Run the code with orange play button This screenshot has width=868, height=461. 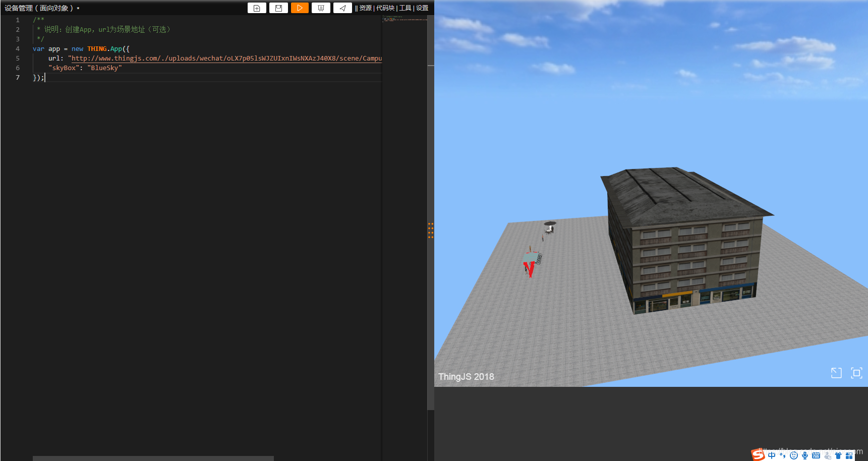(x=300, y=8)
